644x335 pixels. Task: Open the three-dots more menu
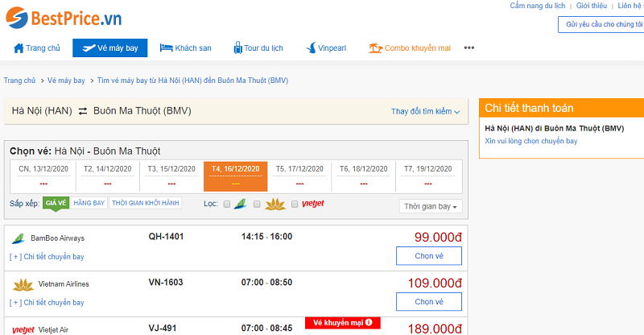click(x=469, y=48)
